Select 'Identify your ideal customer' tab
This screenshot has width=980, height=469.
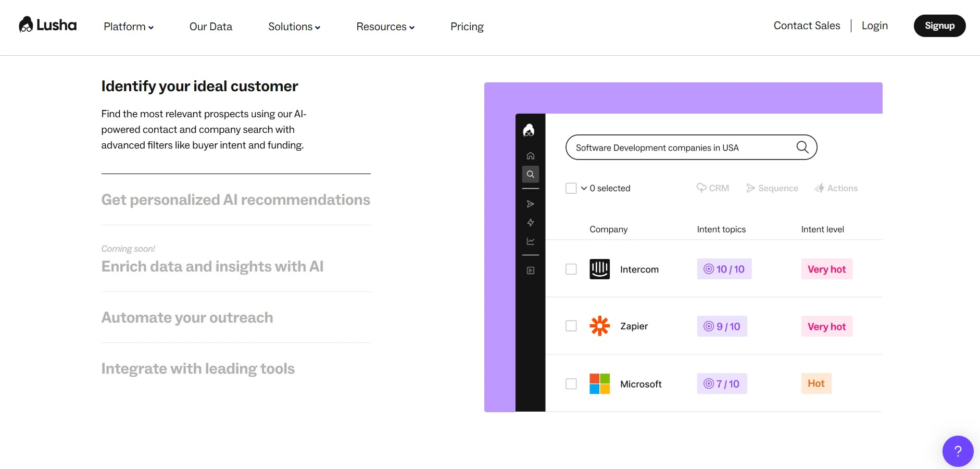coord(199,86)
